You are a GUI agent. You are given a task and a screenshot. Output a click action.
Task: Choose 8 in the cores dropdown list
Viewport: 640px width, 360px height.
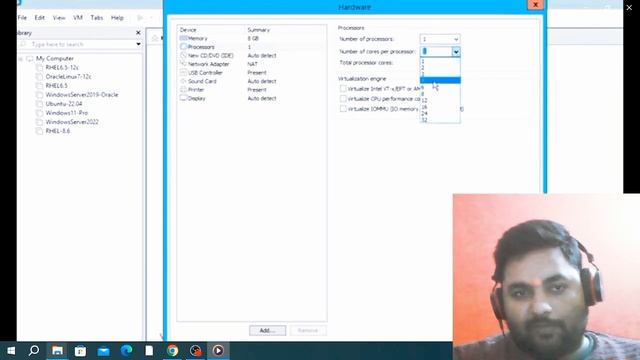tap(440, 93)
